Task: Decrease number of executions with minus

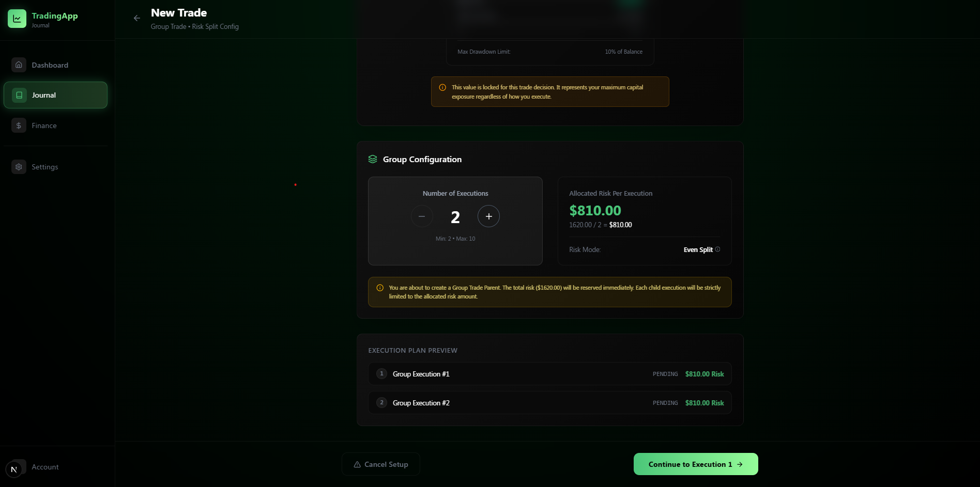Action: pos(422,216)
